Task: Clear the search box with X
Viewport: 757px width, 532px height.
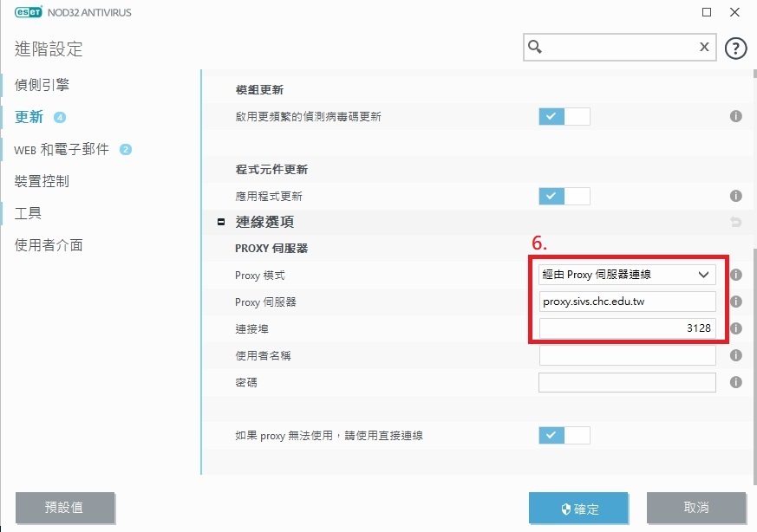Action: coord(704,47)
